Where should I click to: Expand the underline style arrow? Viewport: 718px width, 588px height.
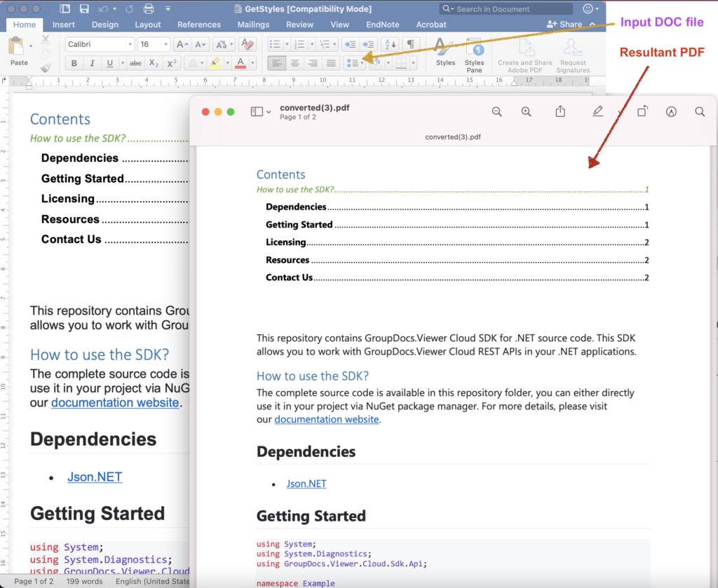(122, 63)
